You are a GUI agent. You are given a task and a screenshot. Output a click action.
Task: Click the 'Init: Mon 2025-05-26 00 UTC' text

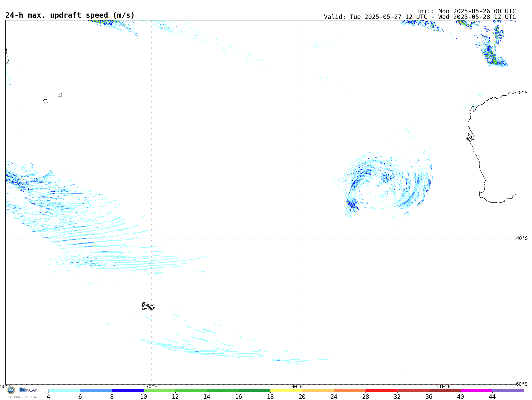tap(466, 11)
